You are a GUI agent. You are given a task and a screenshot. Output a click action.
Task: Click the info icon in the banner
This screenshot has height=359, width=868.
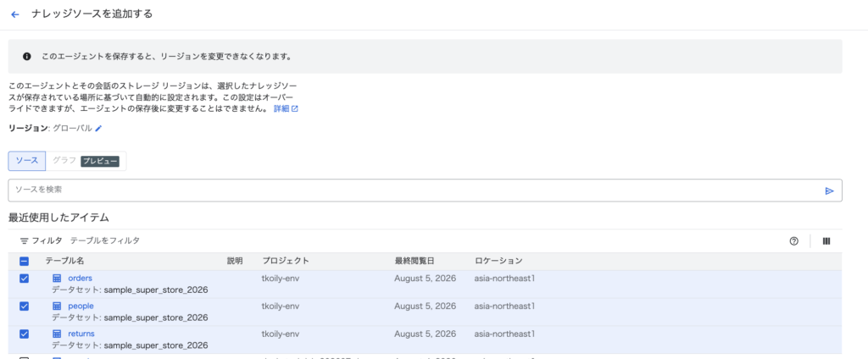tap(26, 57)
